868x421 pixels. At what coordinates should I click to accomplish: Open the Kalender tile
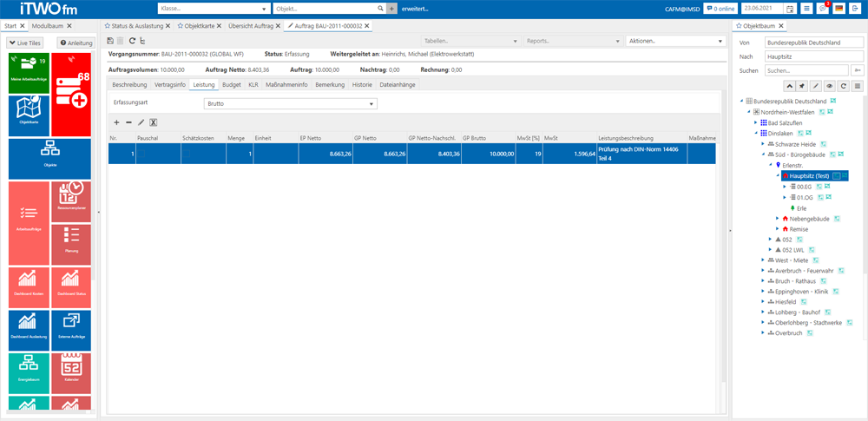71,372
